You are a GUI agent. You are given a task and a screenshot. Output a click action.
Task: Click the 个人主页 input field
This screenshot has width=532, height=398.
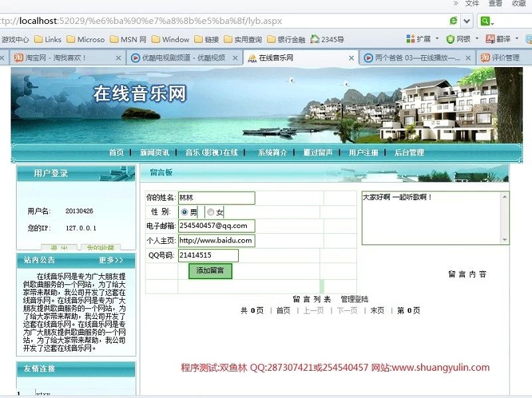(217, 241)
